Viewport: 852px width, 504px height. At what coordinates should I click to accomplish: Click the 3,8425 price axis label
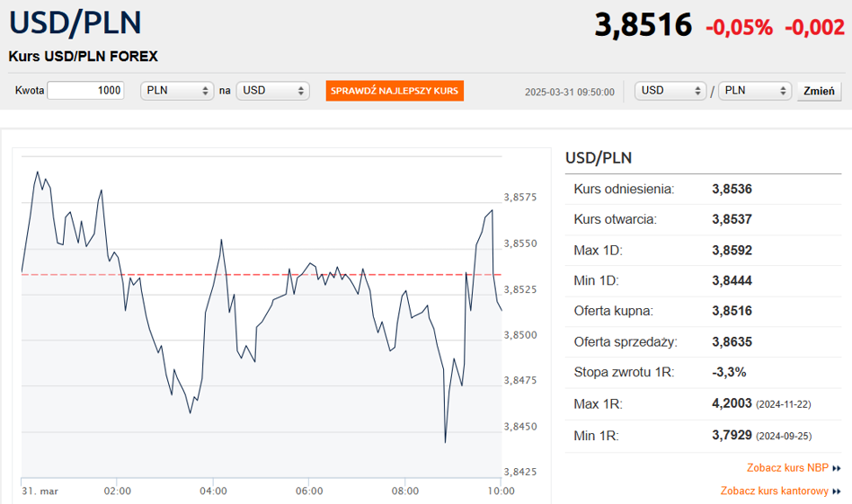(520, 472)
